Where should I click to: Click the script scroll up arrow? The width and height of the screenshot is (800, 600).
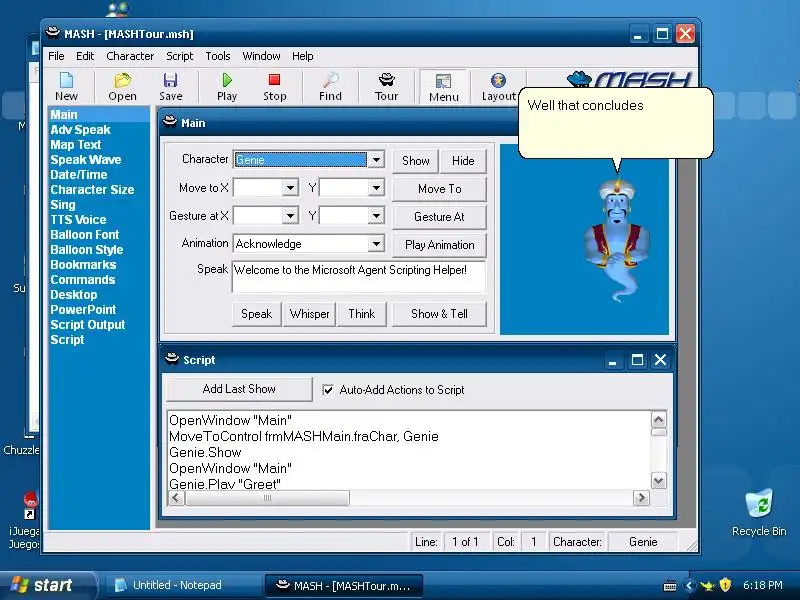(659, 420)
